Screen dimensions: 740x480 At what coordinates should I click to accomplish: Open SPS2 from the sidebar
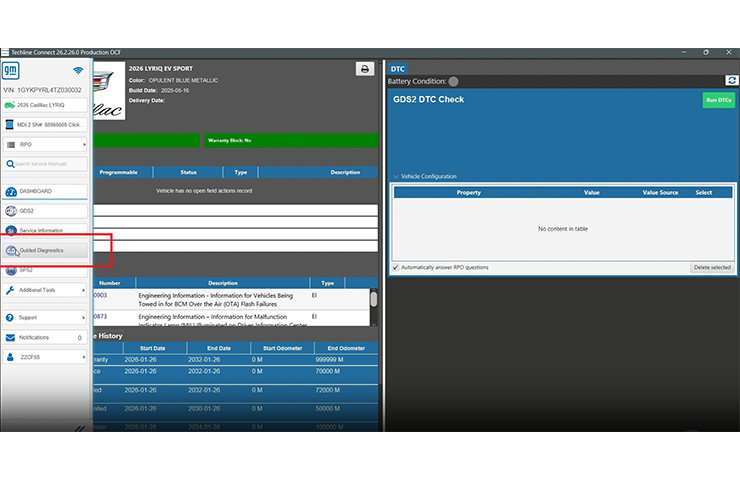coord(45,270)
